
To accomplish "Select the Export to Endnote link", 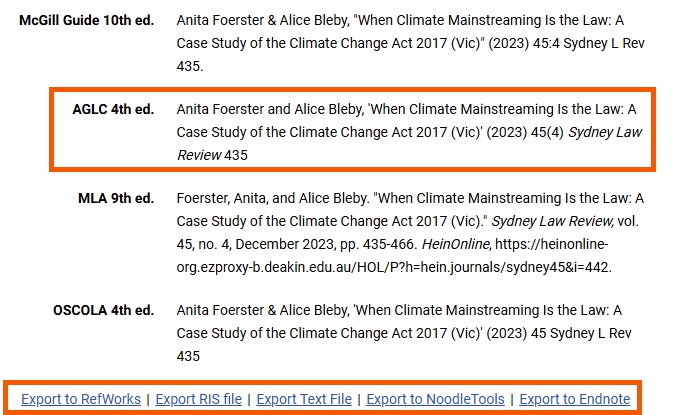I will [x=575, y=399].
